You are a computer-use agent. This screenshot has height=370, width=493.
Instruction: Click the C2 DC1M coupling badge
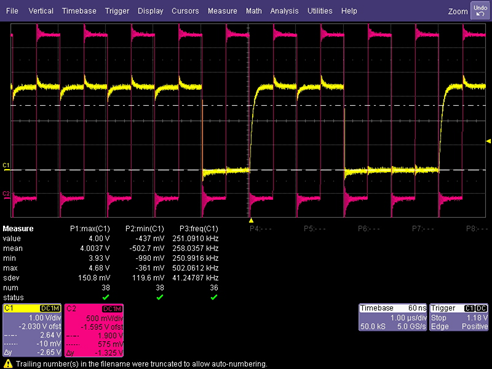pyautogui.click(x=112, y=309)
